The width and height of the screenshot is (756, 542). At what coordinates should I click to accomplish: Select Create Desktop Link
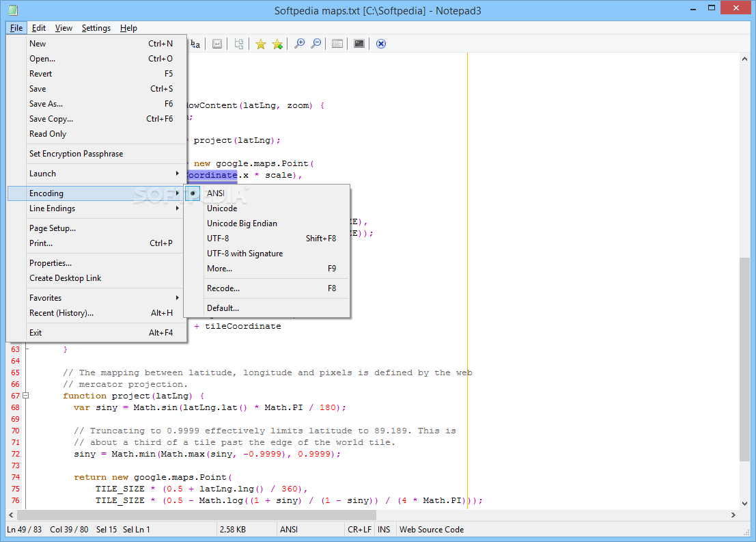[x=96, y=278]
